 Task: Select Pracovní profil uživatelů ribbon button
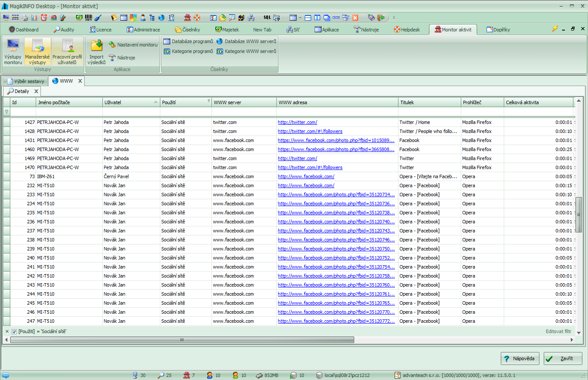point(67,52)
